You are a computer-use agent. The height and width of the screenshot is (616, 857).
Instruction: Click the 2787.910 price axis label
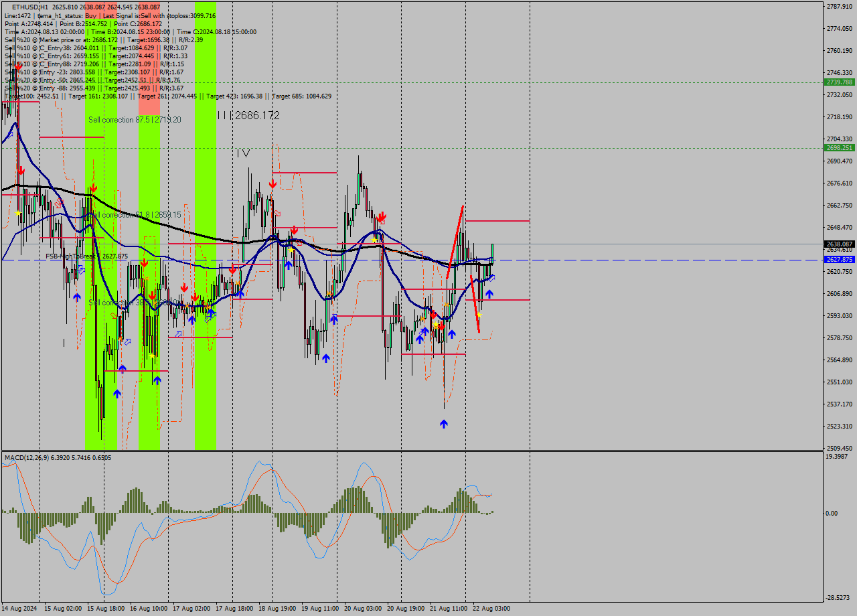tap(840, 6)
